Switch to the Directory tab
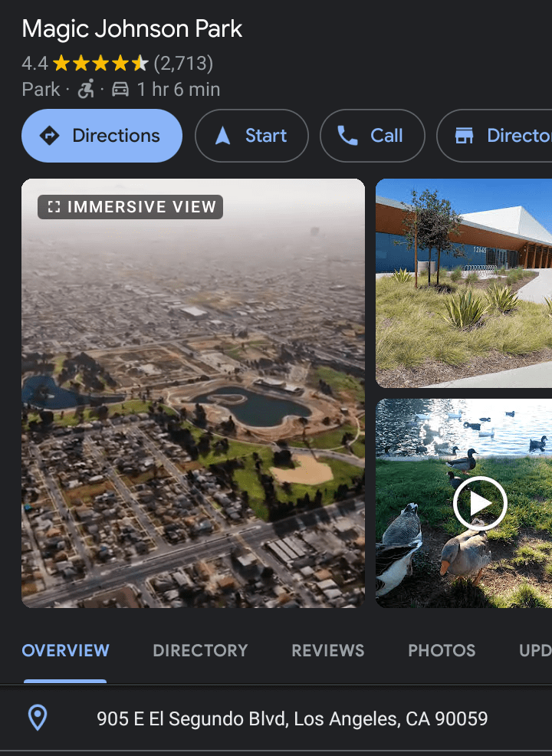This screenshot has width=552, height=756. (200, 651)
